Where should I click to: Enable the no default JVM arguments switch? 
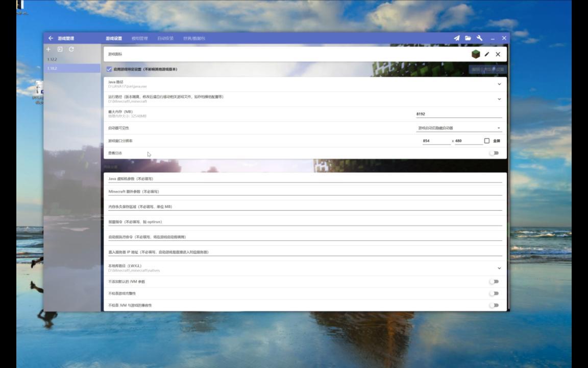point(494,282)
